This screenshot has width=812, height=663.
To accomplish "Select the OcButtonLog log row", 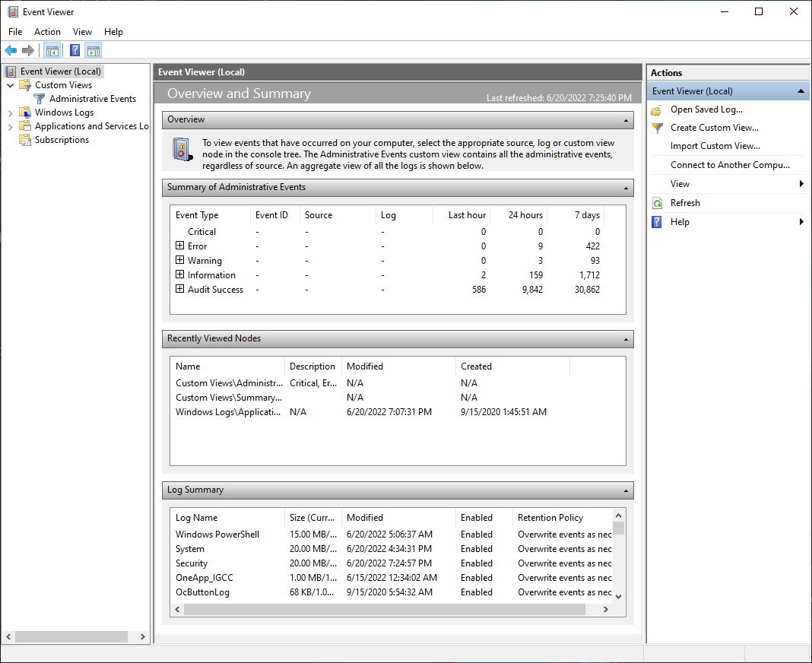I will pos(392,592).
